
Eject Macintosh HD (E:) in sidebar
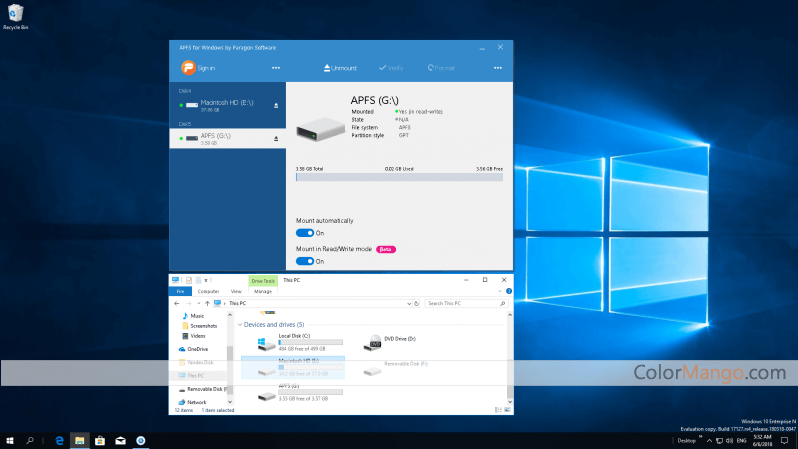[x=276, y=104]
